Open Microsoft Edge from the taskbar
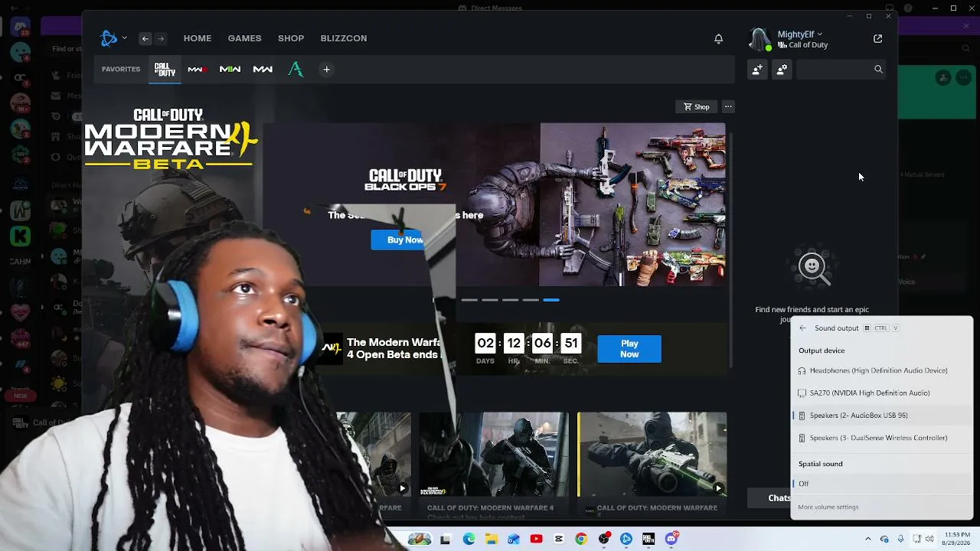This screenshot has height=551, width=980. coord(469,539)
